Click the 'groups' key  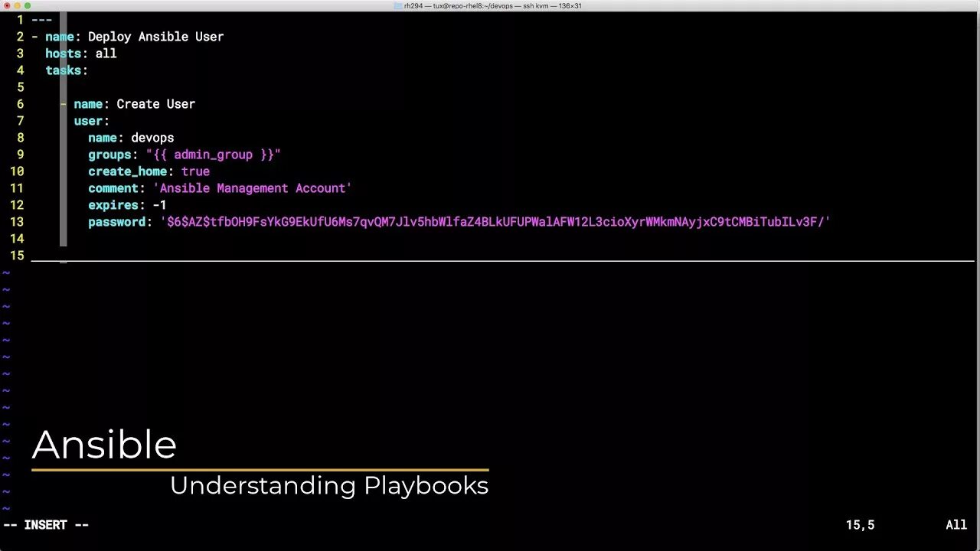tap(109, 155)
